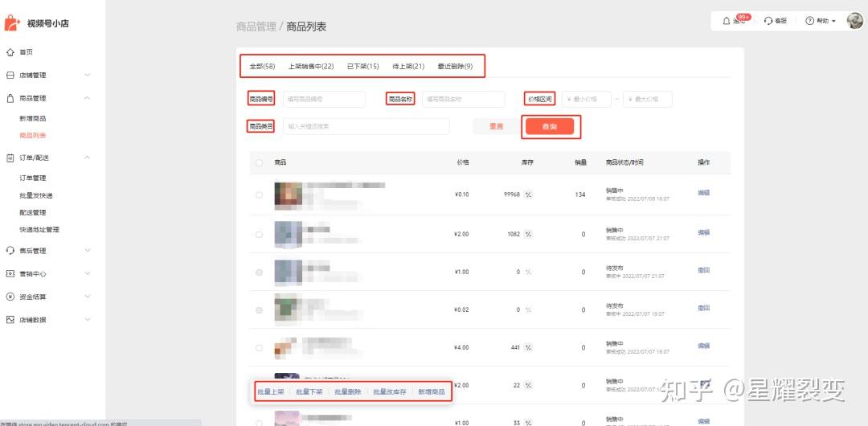868x426 pixels.
Task: Click the 客服 headset icon in top bar
Action: [768, 21]
